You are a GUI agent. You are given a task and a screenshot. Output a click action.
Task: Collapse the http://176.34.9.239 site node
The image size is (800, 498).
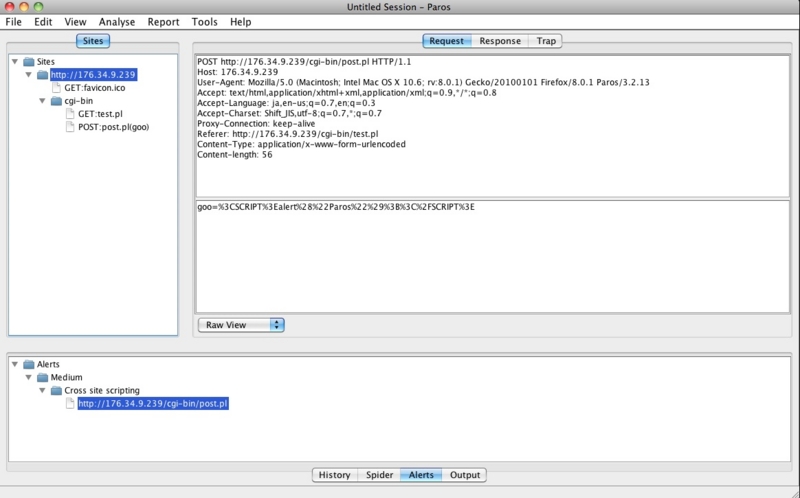point(29,74)
